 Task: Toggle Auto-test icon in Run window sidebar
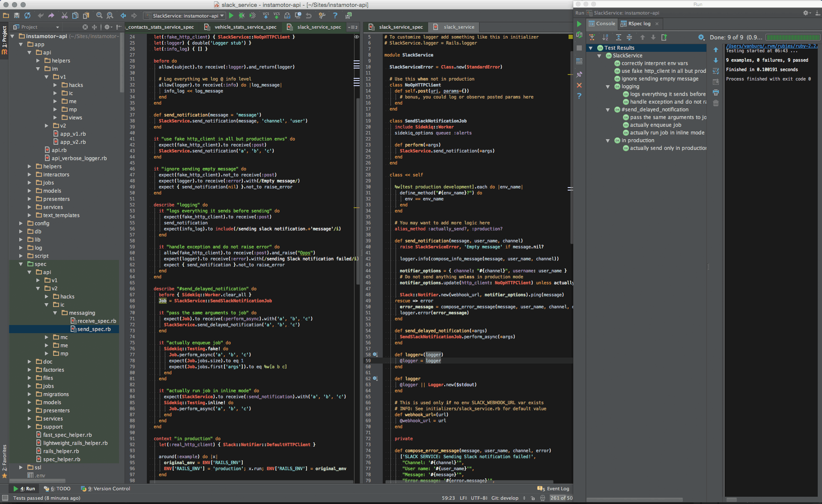coord(579,35)
